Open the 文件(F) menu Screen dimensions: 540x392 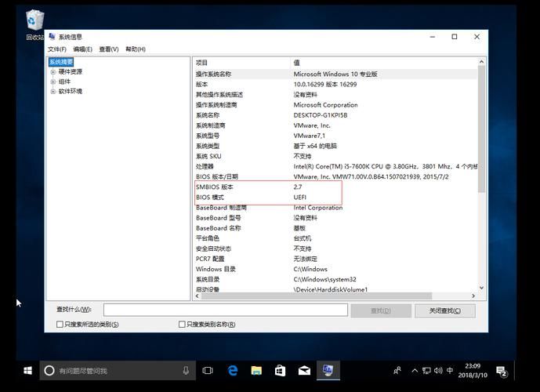58,49
